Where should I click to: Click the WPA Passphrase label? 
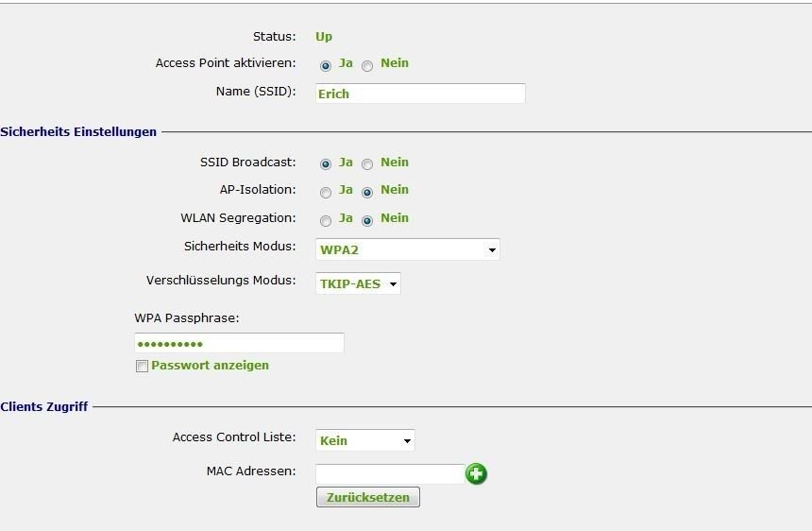point(186,318)
